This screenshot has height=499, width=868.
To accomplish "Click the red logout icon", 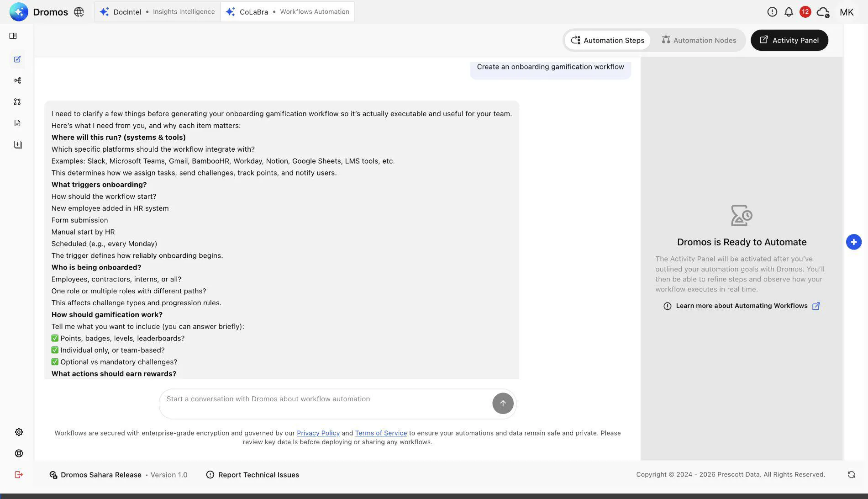I will pyautogui.click(x=19, y=474).
